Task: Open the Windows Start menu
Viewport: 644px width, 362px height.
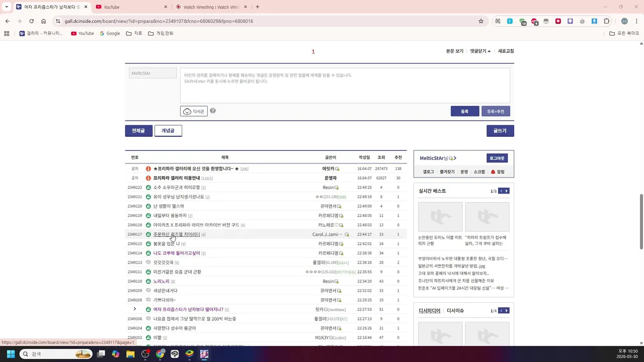Action: coord(11,354)
